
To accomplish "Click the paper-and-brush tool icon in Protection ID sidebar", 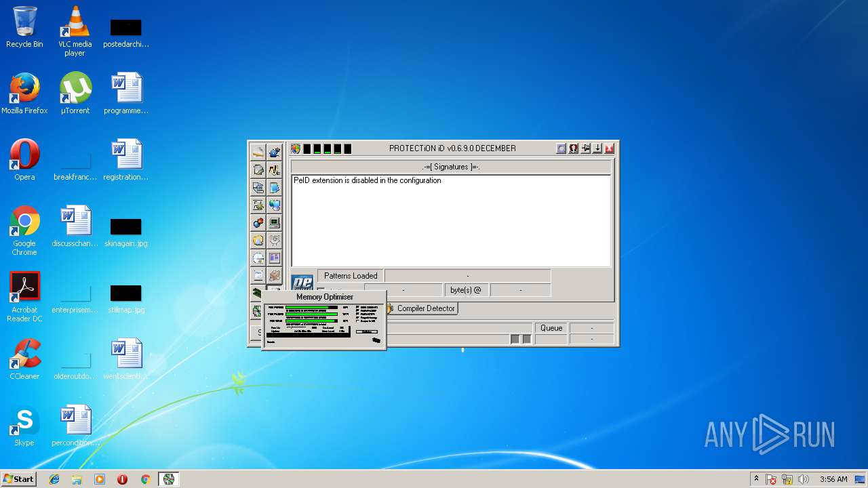I will pyautogui.click(x=258, y=152).
